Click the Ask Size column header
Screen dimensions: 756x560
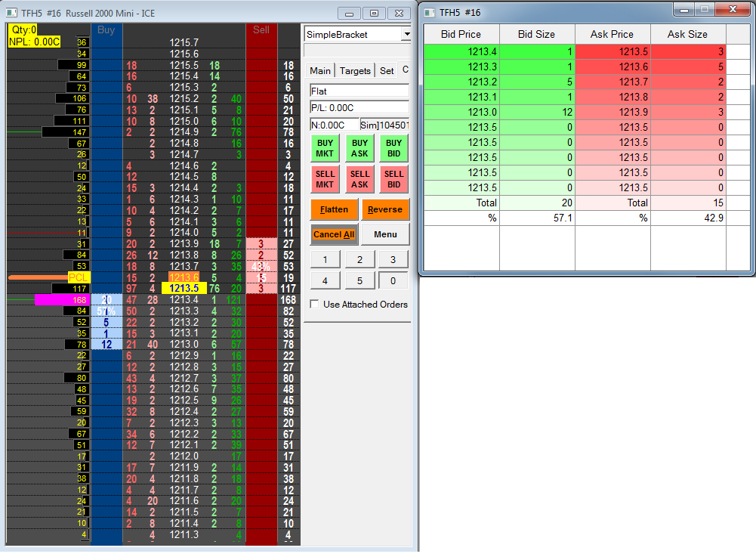(x=688, y=34)
